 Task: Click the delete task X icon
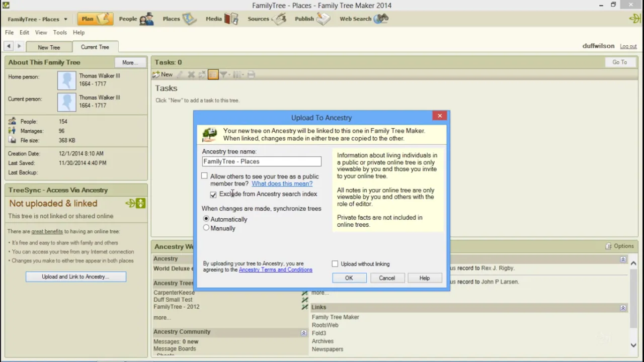[x=191, y=74]
